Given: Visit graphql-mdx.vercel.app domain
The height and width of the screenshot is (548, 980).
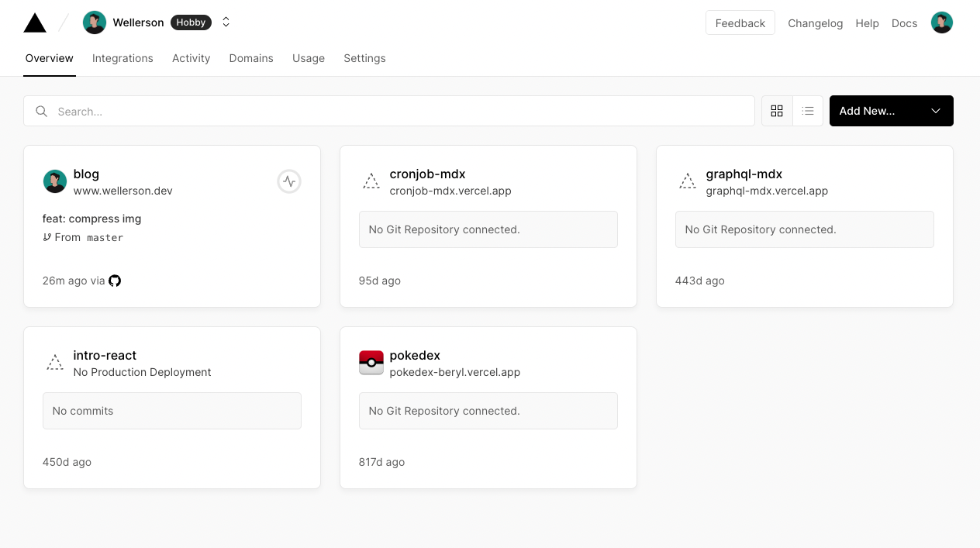Looking at the screenshot, I should (768, 191).
